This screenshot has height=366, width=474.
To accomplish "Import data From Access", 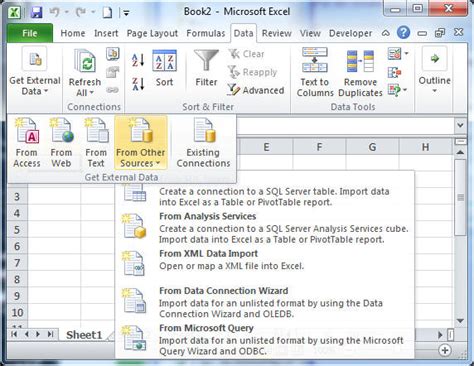I will coord(27,143).
